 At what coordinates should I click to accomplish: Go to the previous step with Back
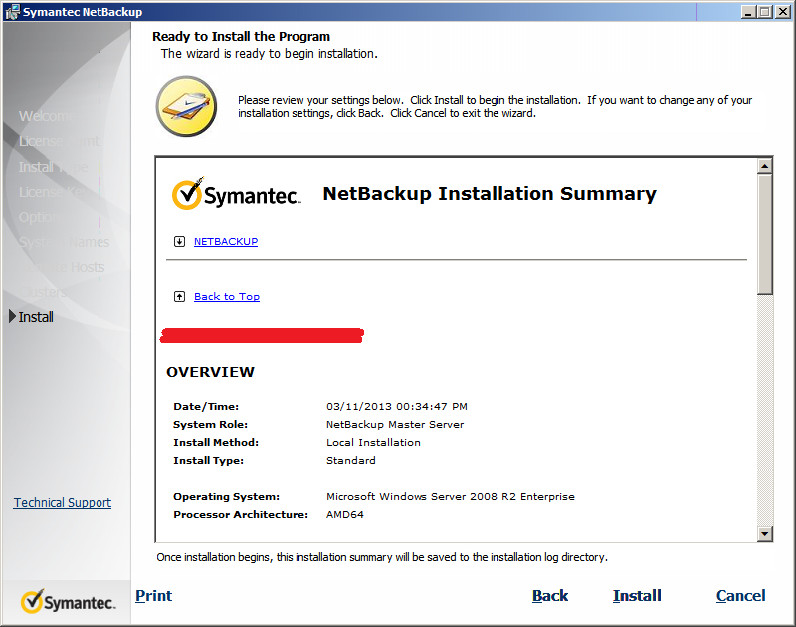point(550,596)
